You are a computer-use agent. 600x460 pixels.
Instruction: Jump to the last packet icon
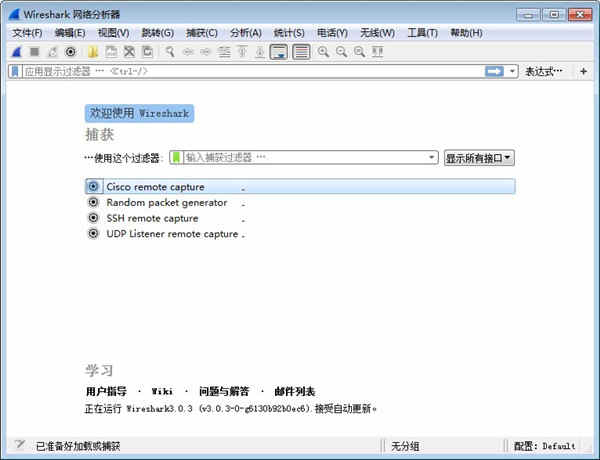pos(260,52)
